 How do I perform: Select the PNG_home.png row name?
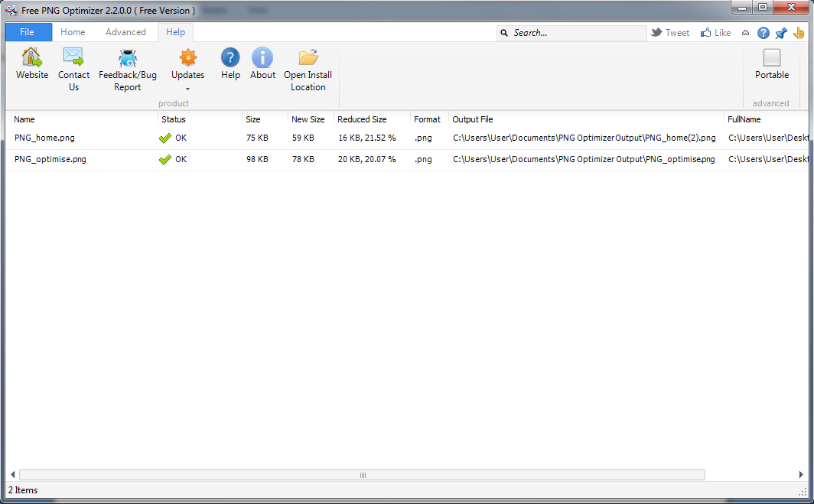[x=44, y=138]
